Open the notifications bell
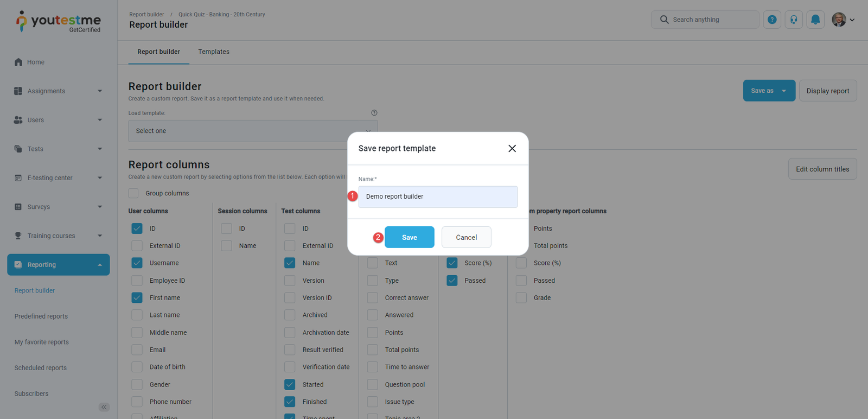Screen dimensions: 868x419 (x=815, y=20)
